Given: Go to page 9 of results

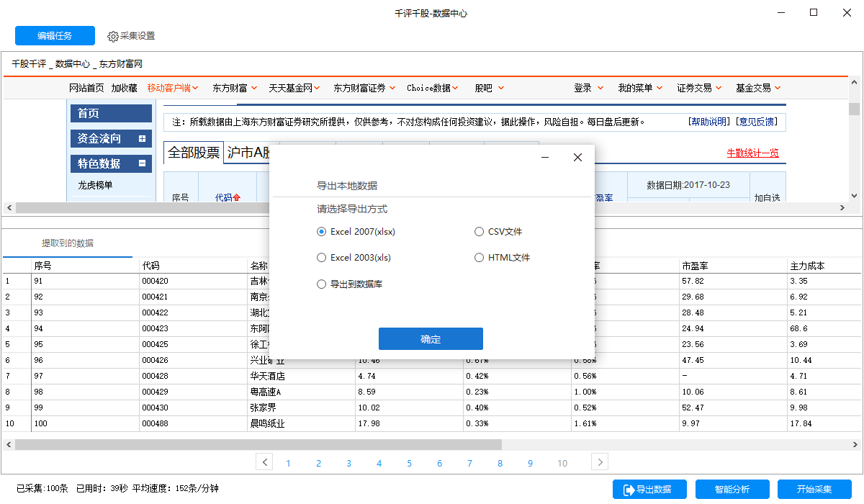Looking at the screenshot, I should 531,463.
